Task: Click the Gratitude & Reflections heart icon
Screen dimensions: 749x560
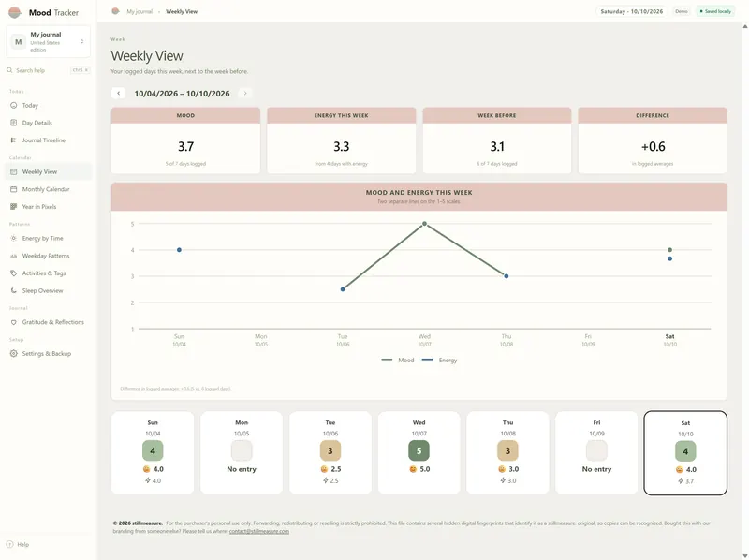Action: (x=13, y=322)
